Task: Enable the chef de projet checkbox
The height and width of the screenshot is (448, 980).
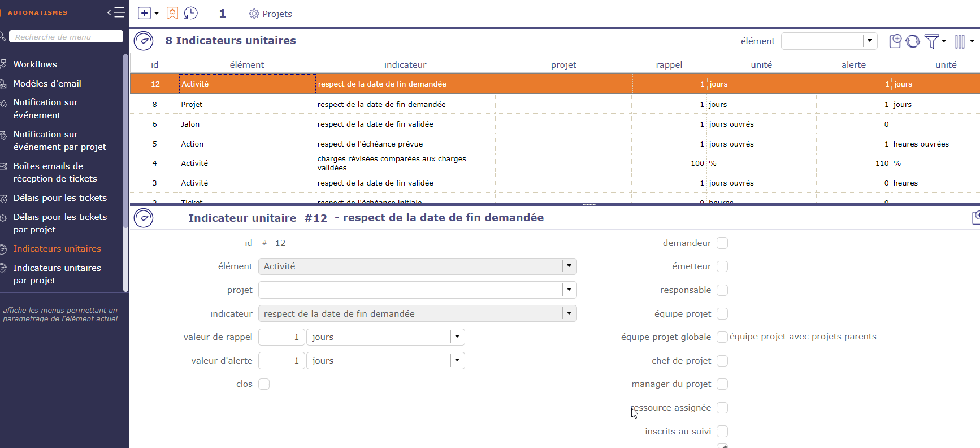Action: [722, 361]
